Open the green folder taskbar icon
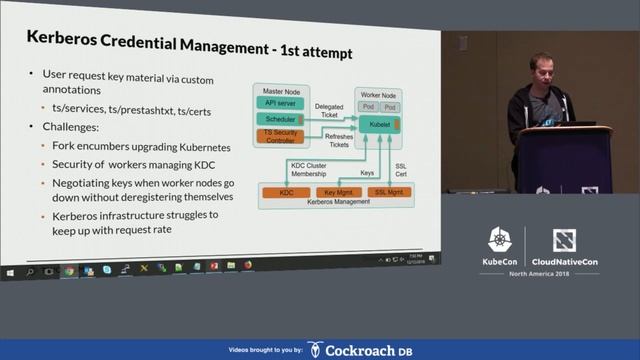Viewport: 640px width, 360px height. [x=231, y=266]
